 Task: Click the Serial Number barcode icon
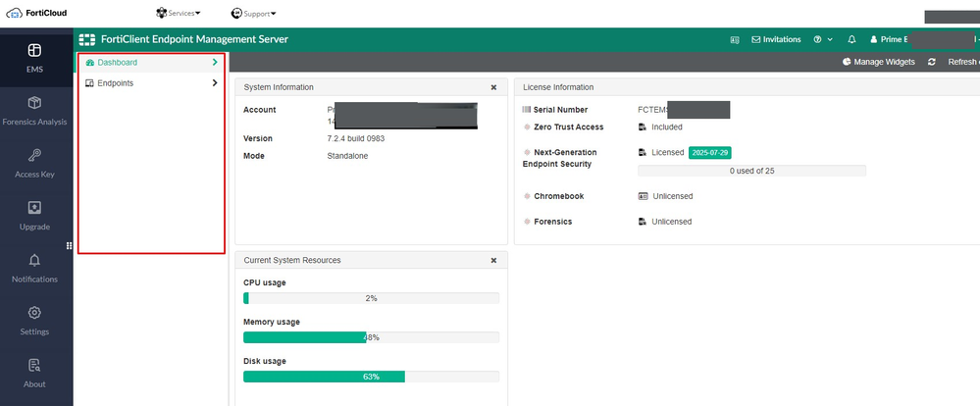[526, 110]
